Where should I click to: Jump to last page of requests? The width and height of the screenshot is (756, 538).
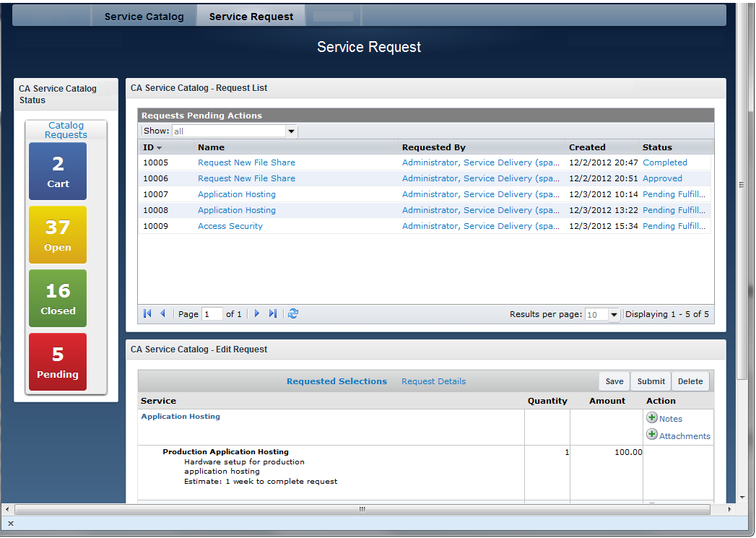coord(272,313)
